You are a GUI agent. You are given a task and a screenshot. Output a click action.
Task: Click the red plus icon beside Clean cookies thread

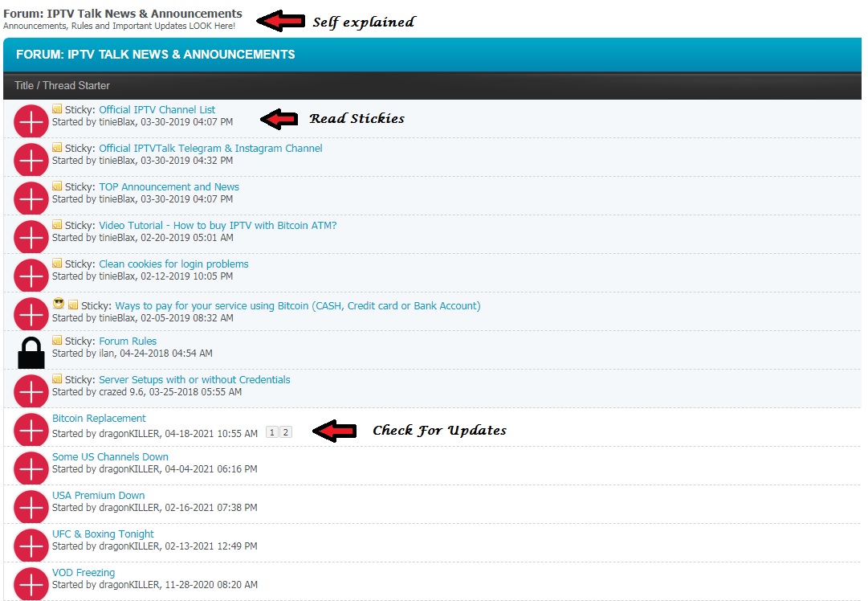(x=31, y=275)
